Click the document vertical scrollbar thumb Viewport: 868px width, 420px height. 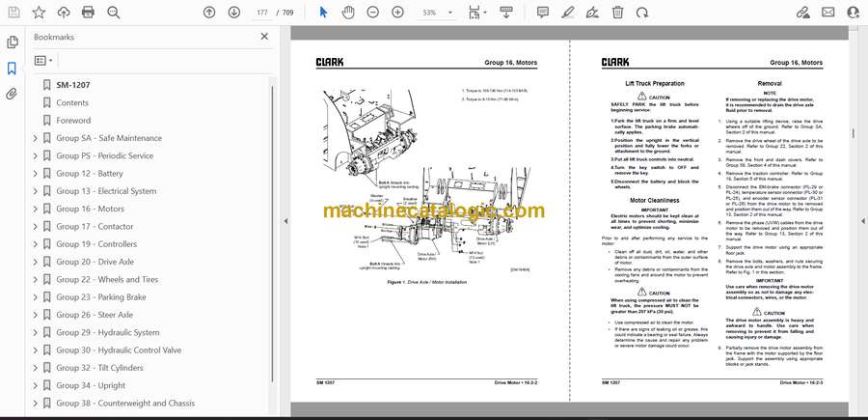(853, 133)
